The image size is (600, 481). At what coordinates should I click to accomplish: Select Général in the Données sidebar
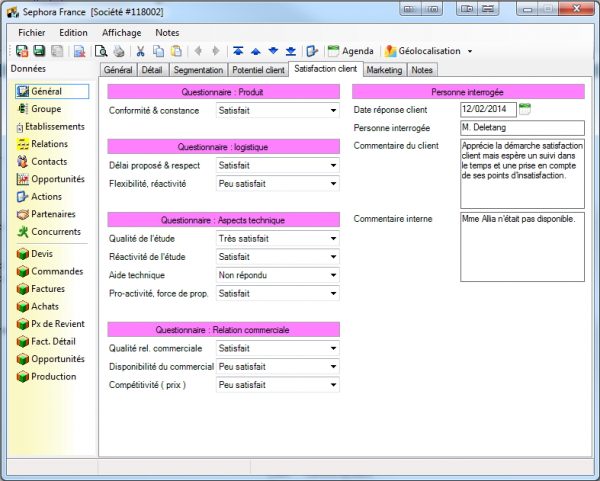pyautogui.click(x=52, y=91)
